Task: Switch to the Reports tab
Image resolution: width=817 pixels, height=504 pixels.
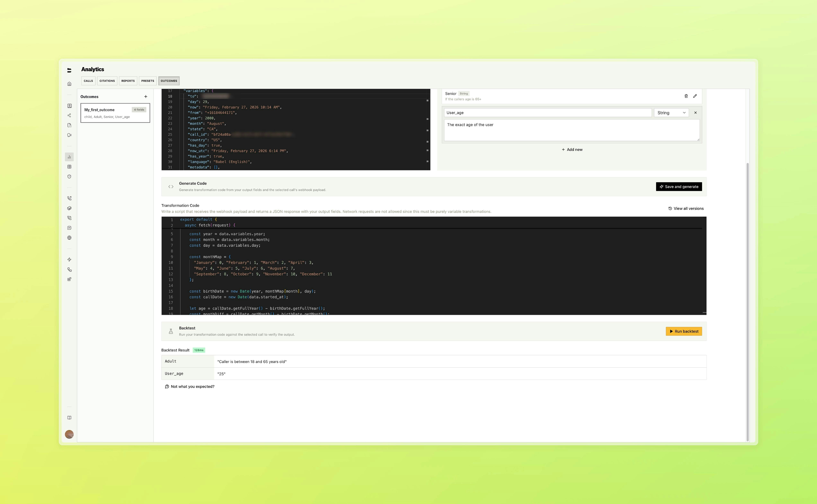Action: (x=128, y=81)
